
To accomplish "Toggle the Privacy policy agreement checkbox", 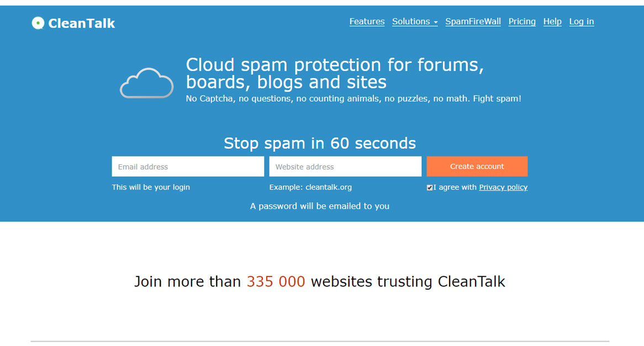I will 430,187.
